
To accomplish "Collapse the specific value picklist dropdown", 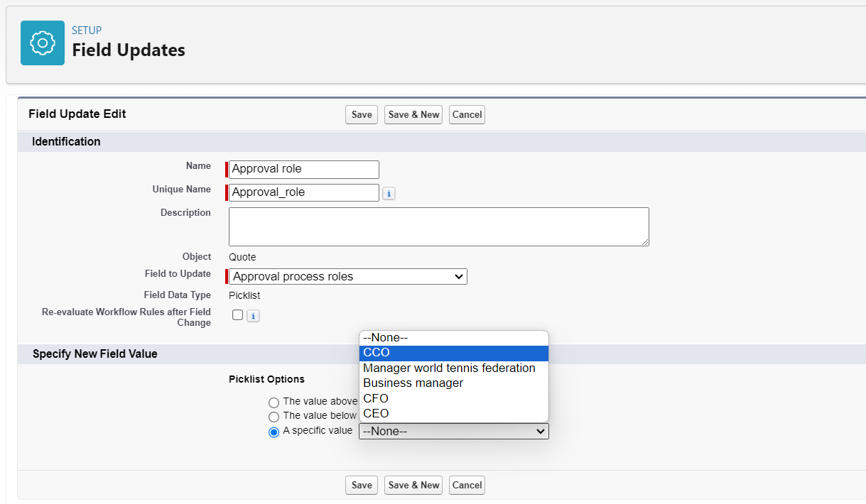I will click(x=453, y=431).
